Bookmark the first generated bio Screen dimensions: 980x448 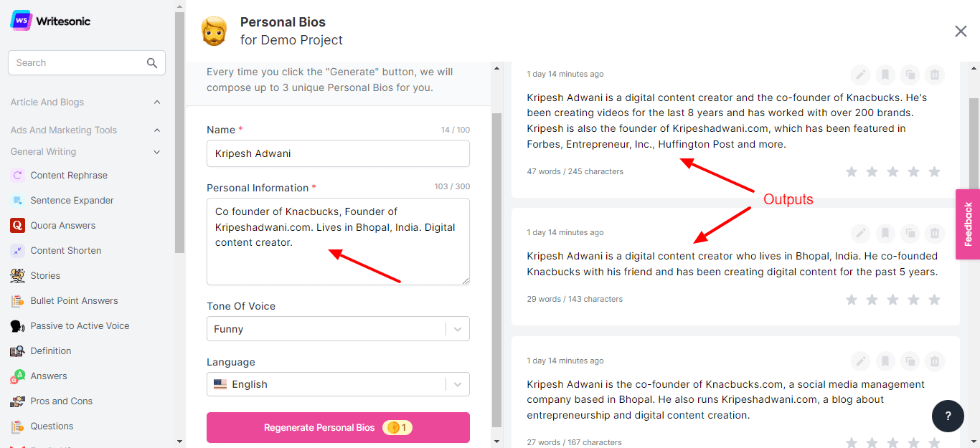885,75
